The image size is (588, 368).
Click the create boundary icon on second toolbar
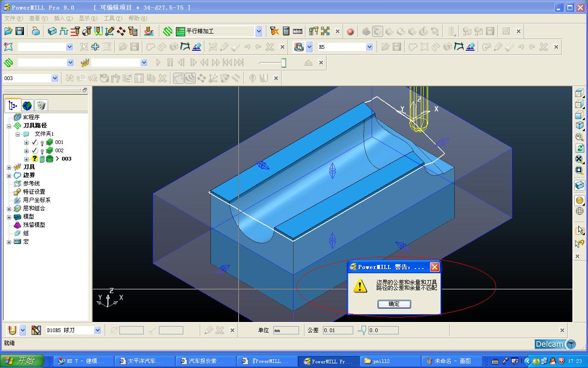click(8, 47)
